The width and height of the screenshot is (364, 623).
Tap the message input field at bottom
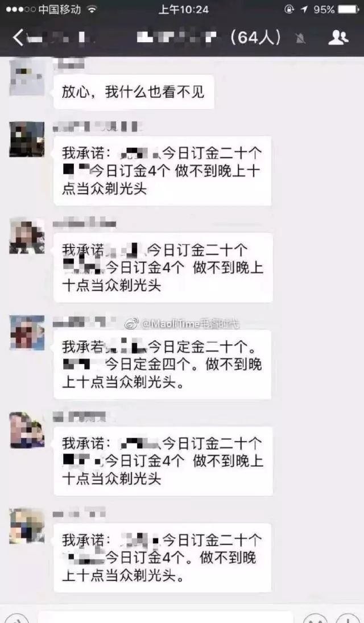pyautogui.click(x=166, y=618)
